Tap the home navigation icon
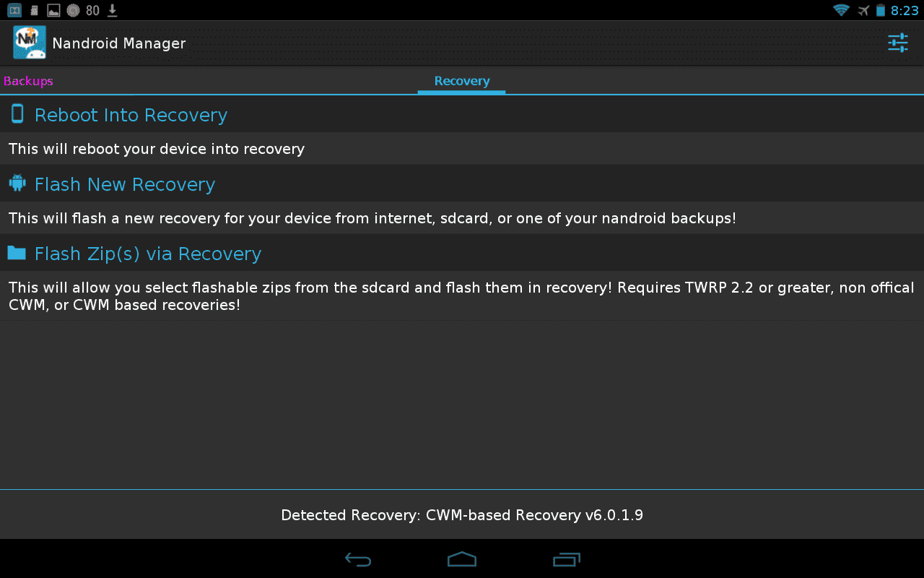The image size is (924, 578). (x=462, y=559)
